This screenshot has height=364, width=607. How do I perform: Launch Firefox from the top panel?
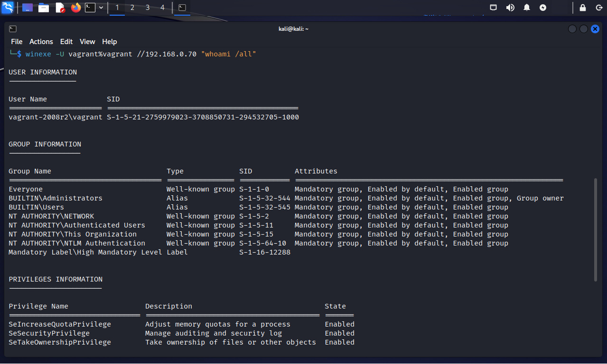[x=75, y=8]
